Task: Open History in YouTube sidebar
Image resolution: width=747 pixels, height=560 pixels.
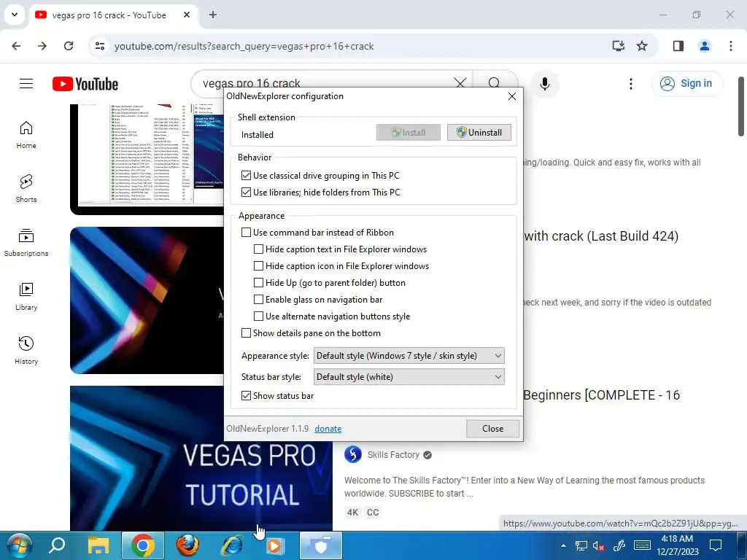Action: (26, 351)
